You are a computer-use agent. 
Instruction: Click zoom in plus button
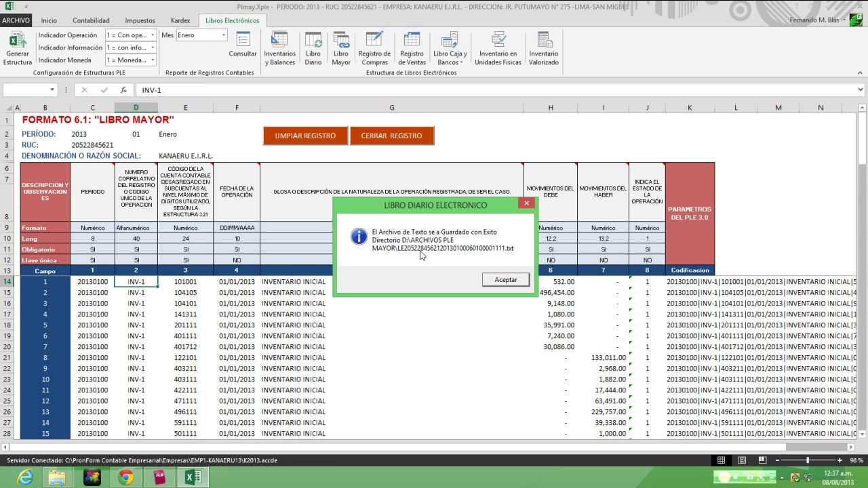[840, 460]
